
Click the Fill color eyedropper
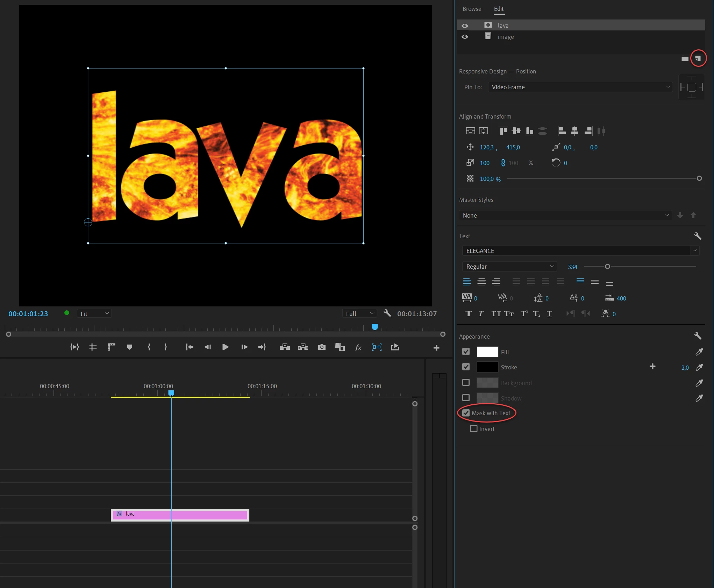699,352
